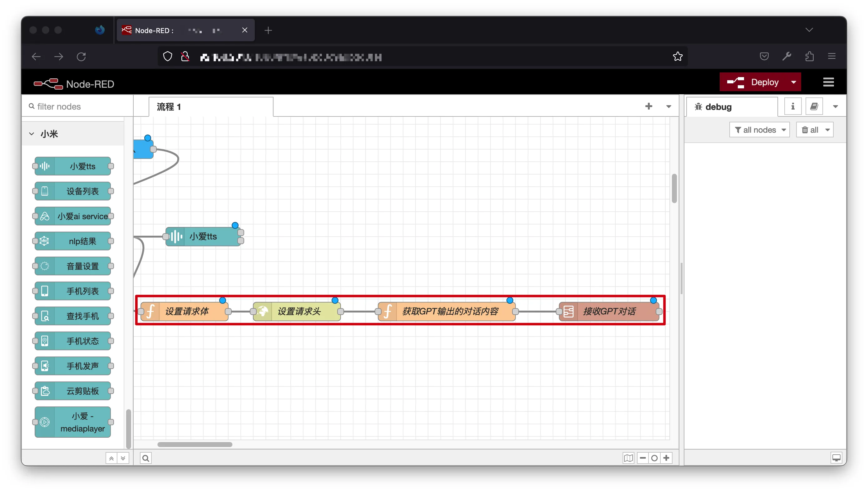Select the 小爱 - mediaplayer palette node
Viewport: 868px width, 492px height.
(x=73, y=422)
